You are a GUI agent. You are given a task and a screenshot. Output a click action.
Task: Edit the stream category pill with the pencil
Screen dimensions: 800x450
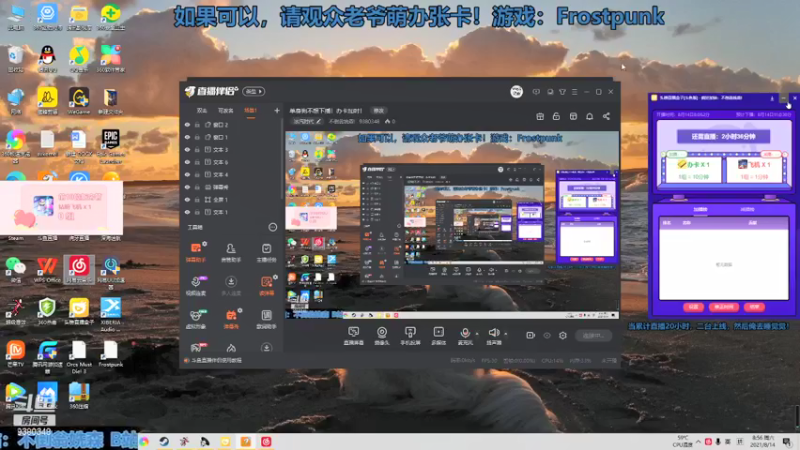pyautogui.click(x=308, y=121)
